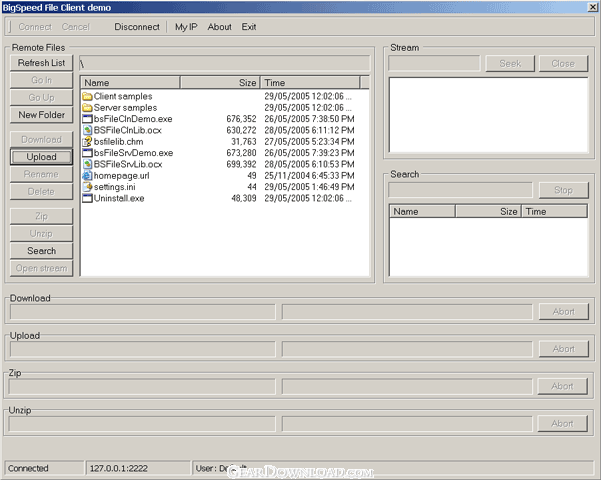Click Abort in the Download section

pos(563,312)
